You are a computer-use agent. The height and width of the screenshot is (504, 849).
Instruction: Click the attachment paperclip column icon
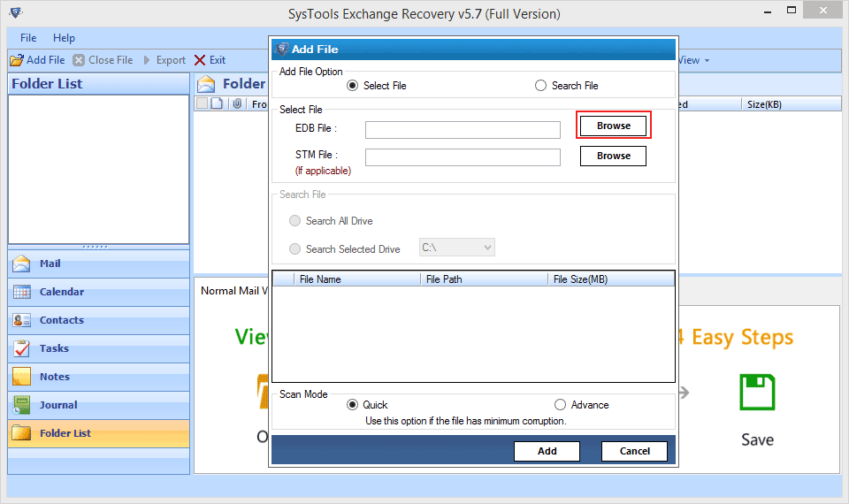(x=237, y=104)
